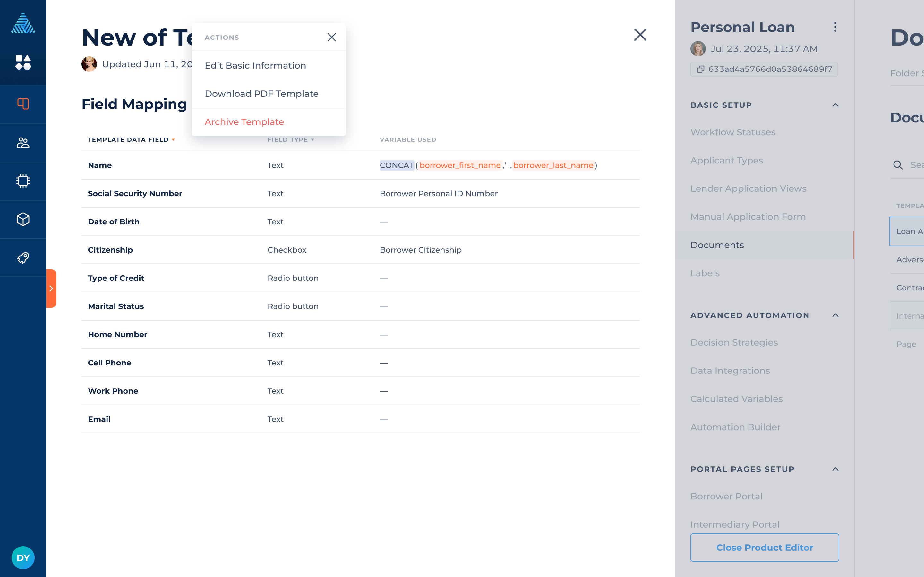Image resolution: width=924 pixels, height=577 pixels.
Task: Collapse the Advanced Automation section
Action: click(835, 315)
